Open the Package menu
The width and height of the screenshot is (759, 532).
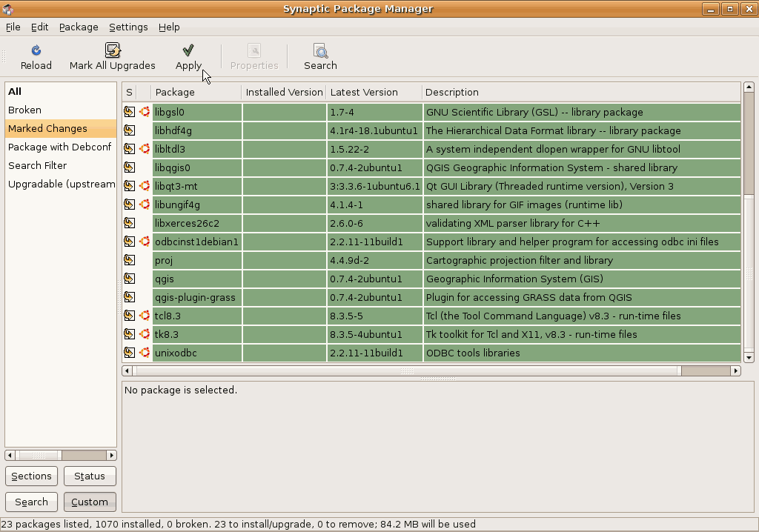coord(79,27)
